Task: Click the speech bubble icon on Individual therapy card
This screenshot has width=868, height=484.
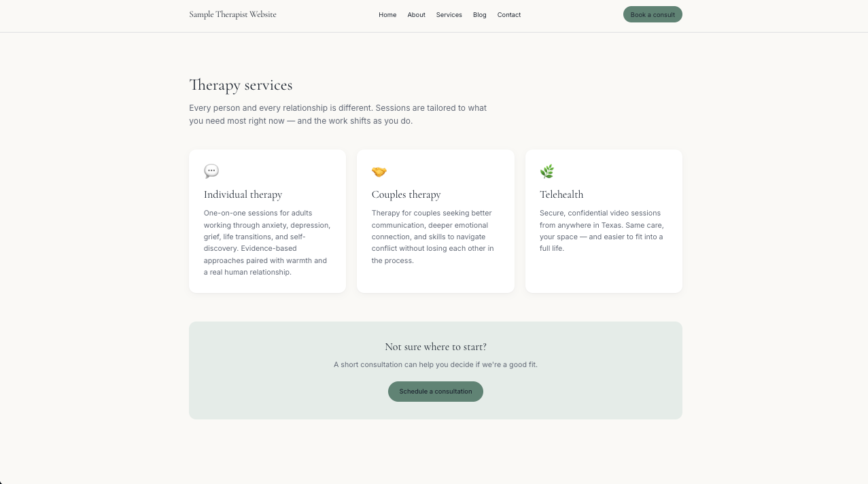Action: pos(211,171)
